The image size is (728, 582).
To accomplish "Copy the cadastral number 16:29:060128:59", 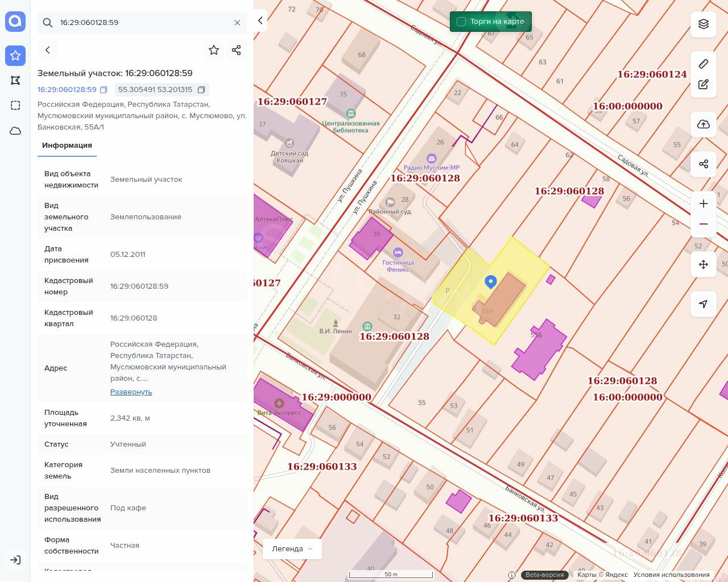I will point(104,90).
